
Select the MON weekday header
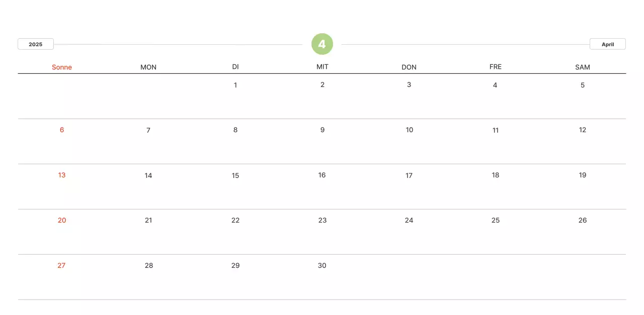pos(148,67)
